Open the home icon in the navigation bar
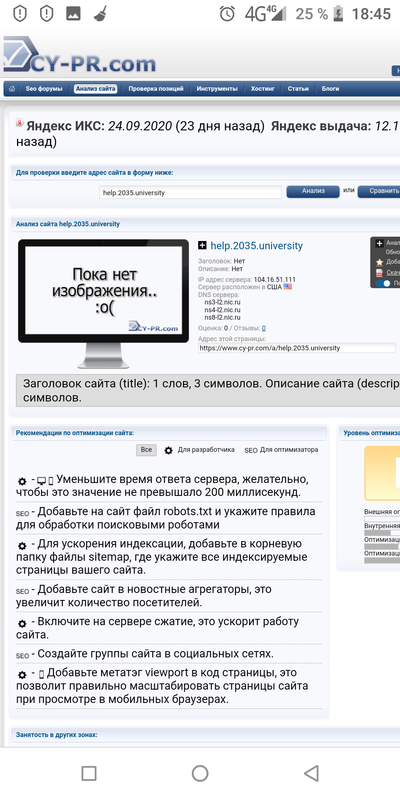This screenshot has width=400, height=800. pos(12,89)
